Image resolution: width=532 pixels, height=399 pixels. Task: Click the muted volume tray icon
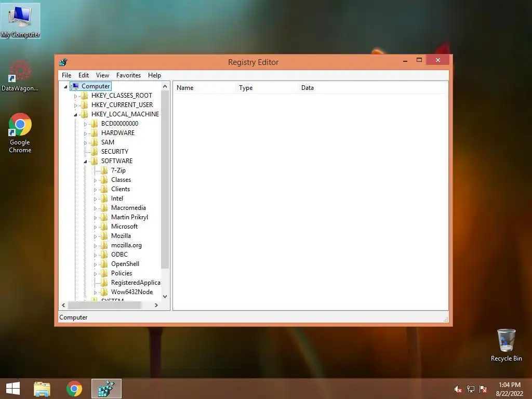pos(458,389)
